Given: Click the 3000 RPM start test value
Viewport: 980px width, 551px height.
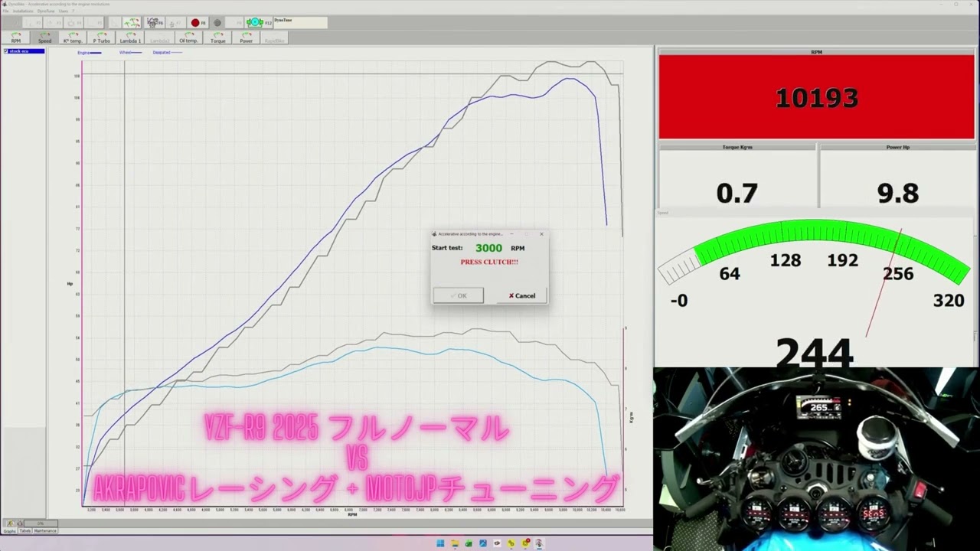Looking at the screenshot, I should point(488,248).
